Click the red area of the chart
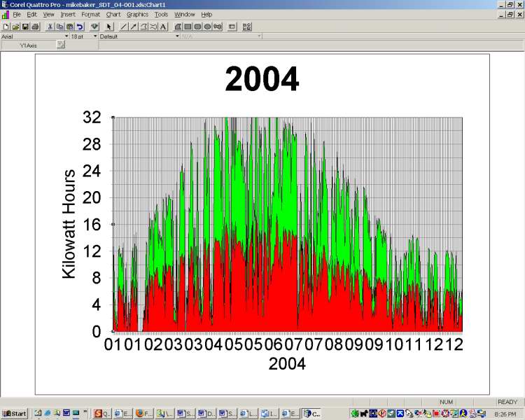This screenshot has width=525, height=420. pos(266,294)
